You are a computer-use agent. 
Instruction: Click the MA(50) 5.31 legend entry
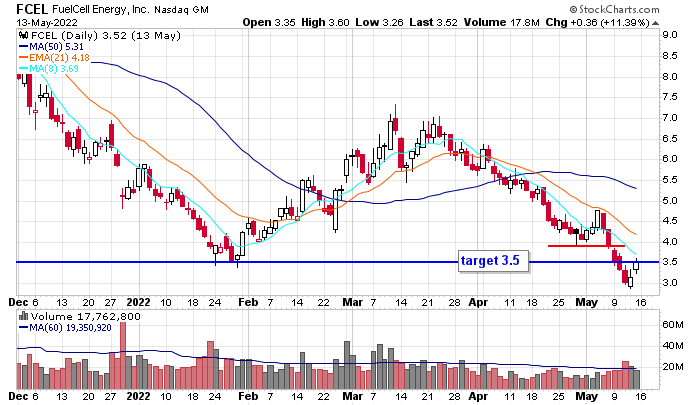51,46
